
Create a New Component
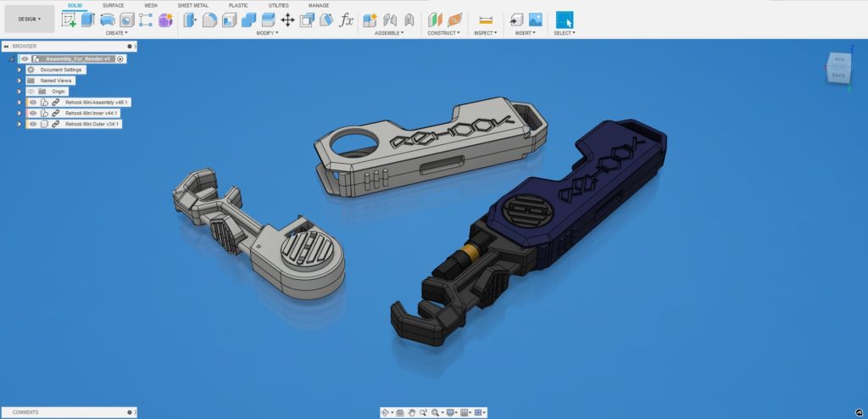click(x=370, y=20)
